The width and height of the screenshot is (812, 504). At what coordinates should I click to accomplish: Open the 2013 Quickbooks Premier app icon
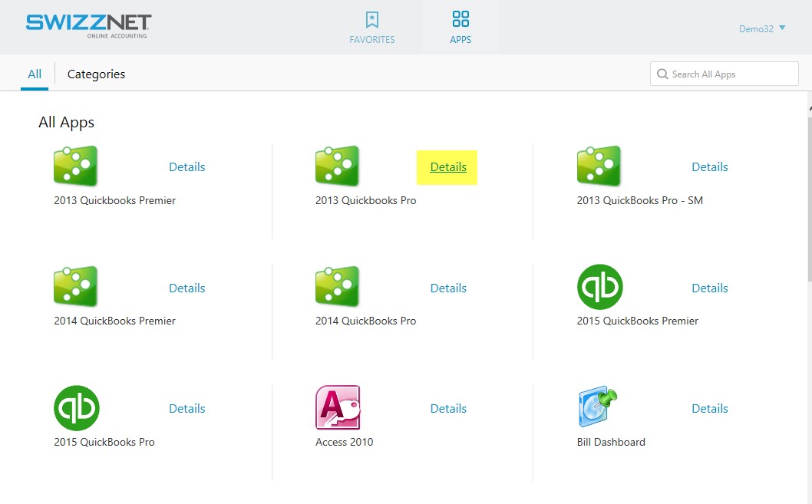click(76, 166)
